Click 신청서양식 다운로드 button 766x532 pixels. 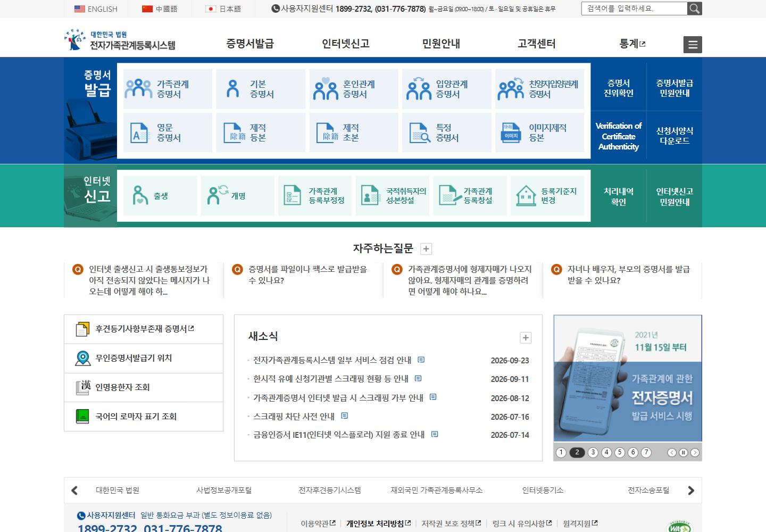coord(675,136)
